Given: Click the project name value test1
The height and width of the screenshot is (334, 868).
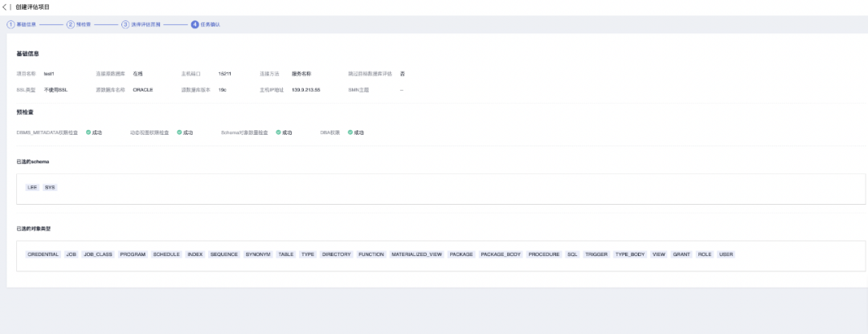Looking at the screenshot, I should (49, 74).
